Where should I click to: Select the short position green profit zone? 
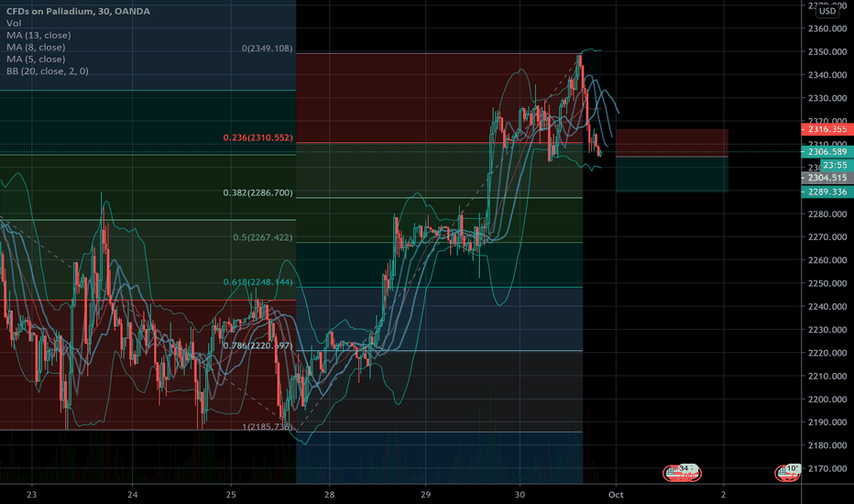[x=672, y=174]
